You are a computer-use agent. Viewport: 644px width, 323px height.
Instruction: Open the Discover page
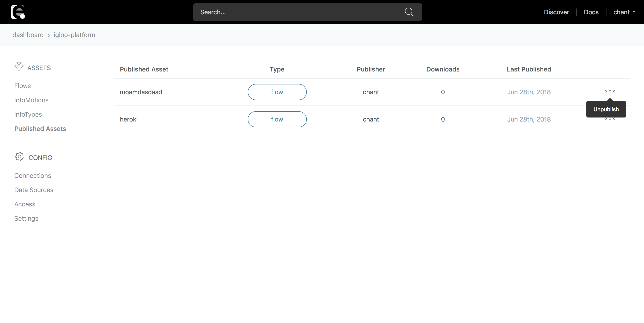point(556,12)
